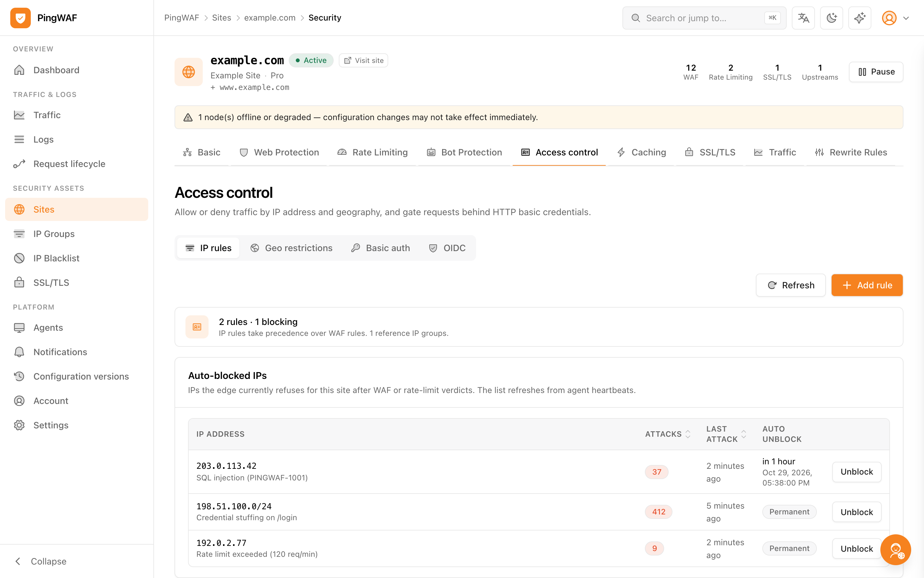Click the 12 WAF stat
Screen dimensions: 924x578
[x=691, y=72]
